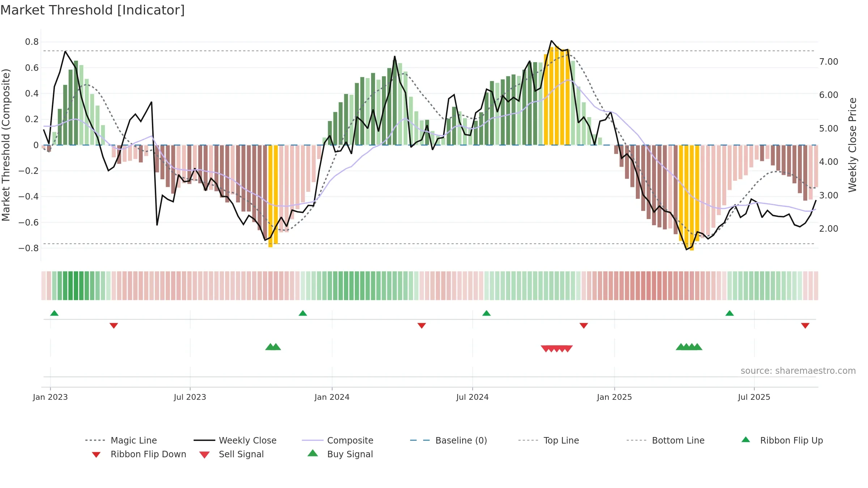
Task: Click the yellow bars at the autumn 2023 trough
Action: pyautogui.click(x=273, y=196)
